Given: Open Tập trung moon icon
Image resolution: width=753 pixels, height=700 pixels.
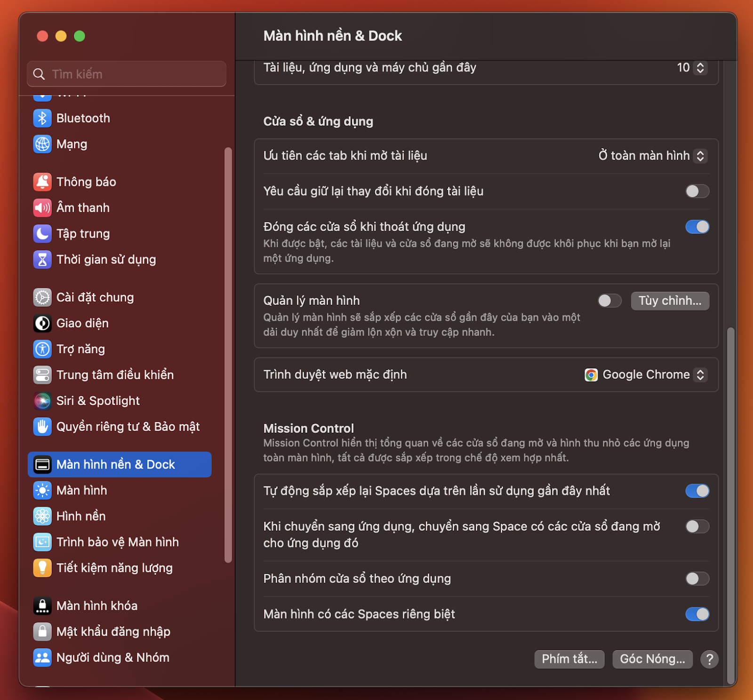Looking at the screenshot, I should pos(42,234).
